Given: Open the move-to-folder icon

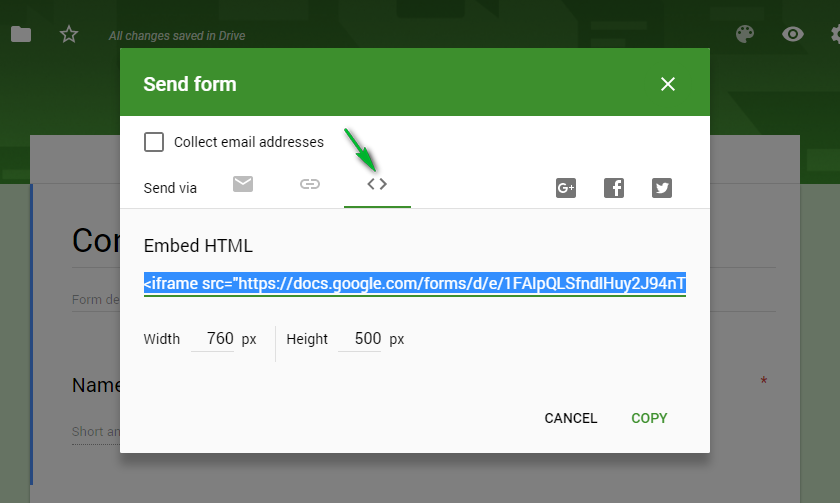Looking at the screenshot, I should pyautogui.click(x=21, y=34).
